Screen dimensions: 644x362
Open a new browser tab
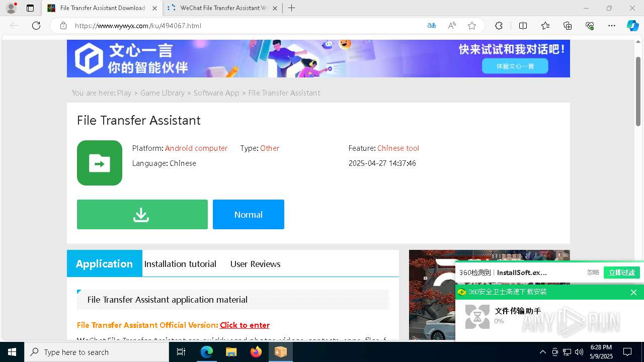point(291,8)
